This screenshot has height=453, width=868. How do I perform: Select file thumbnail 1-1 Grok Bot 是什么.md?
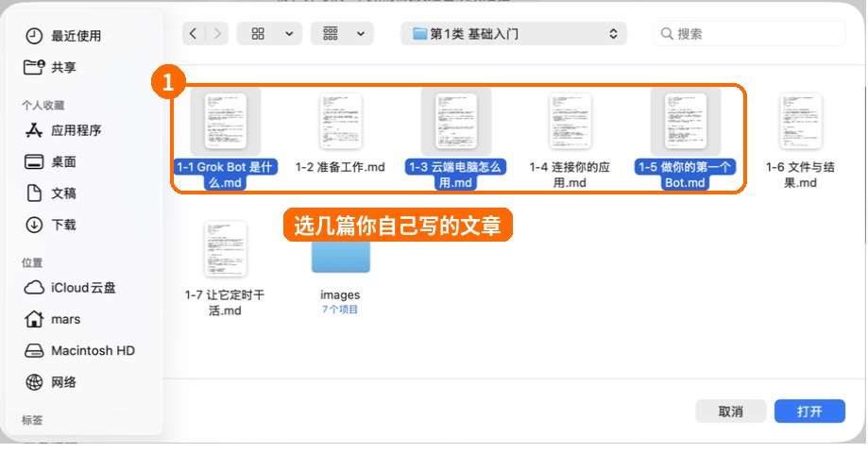pyautogui.click(x=226, y=121)
